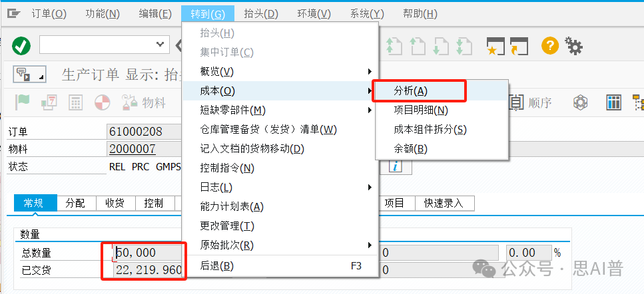Click the 物料 toolbar button

click(x=144, y=102)
